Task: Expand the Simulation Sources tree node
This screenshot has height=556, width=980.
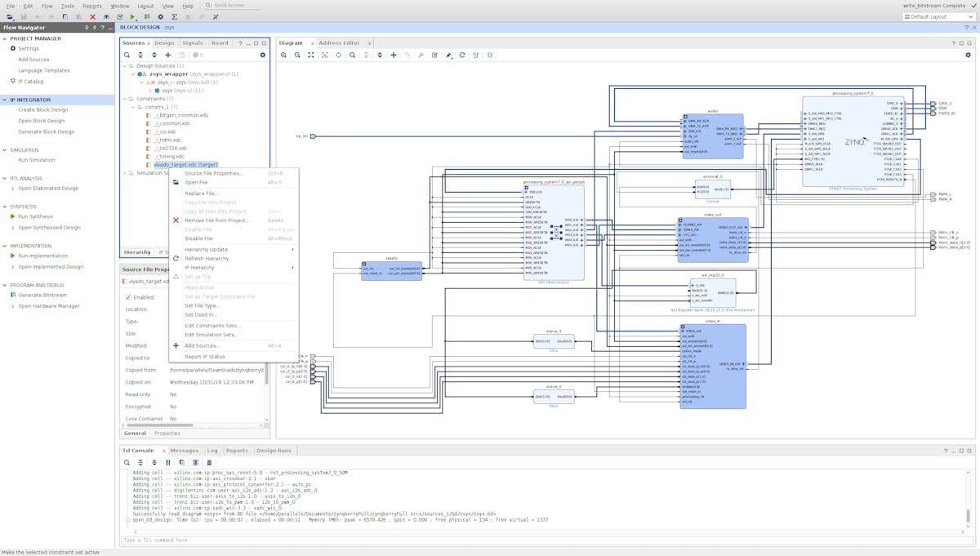Action: click(125, 173)
